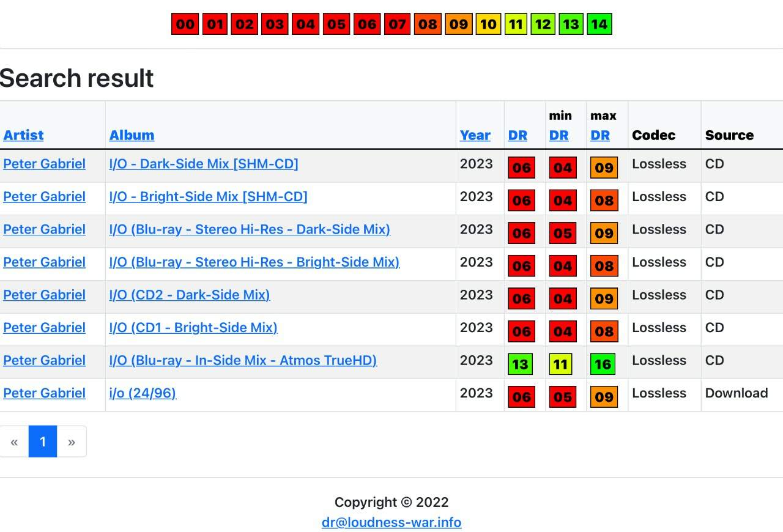Sort results by Year column
The width and height of the screenshot is (783, 532).
tap(475, 135)
